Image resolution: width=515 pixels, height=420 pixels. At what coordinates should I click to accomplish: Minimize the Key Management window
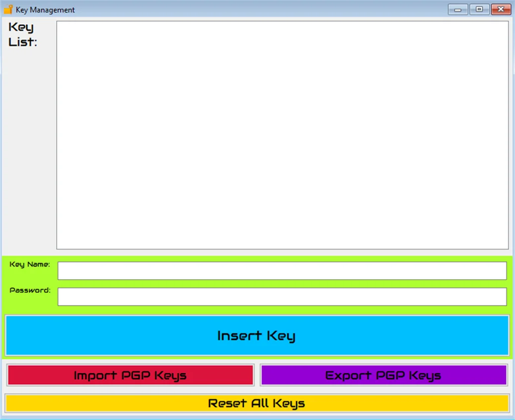coord(457,9)
